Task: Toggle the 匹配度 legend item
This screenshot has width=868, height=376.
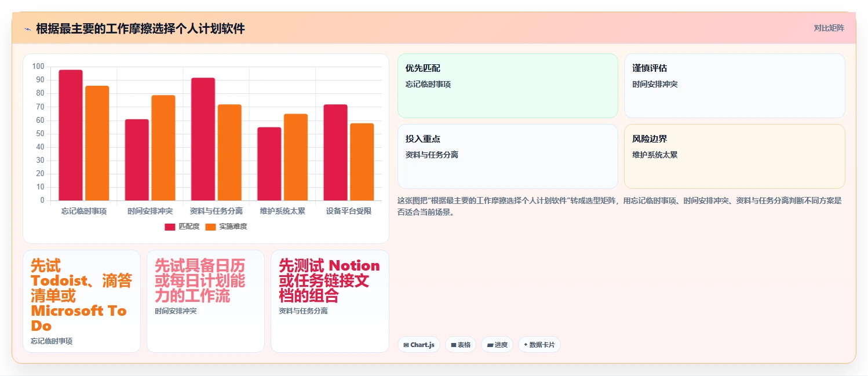Action: click(182, 227)
